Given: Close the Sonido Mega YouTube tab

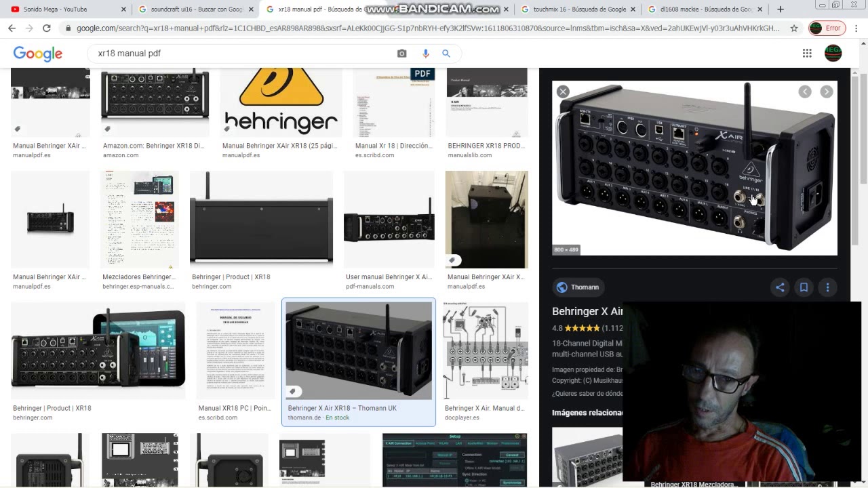Looking at the screenshot, I should [123, 9].
